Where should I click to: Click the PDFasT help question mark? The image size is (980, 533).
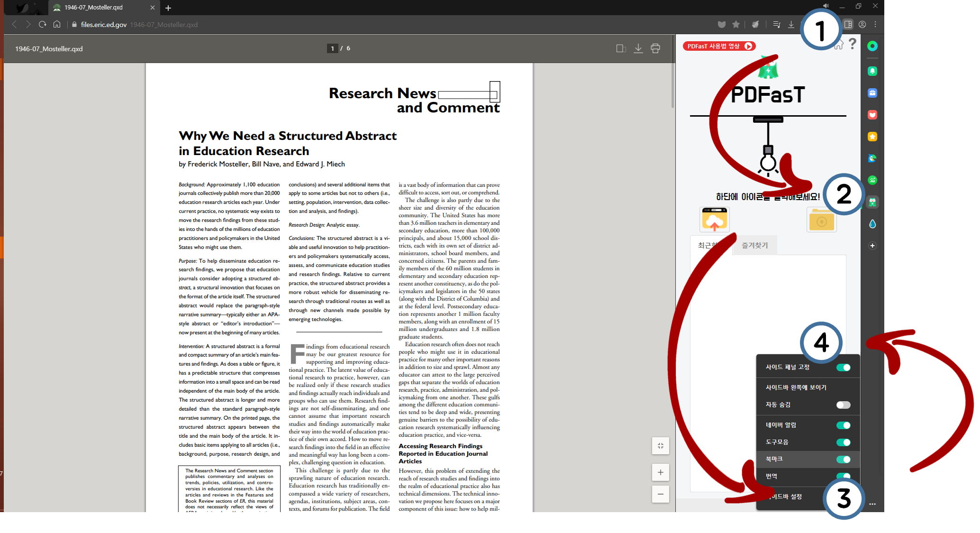(x=853, y=44)
